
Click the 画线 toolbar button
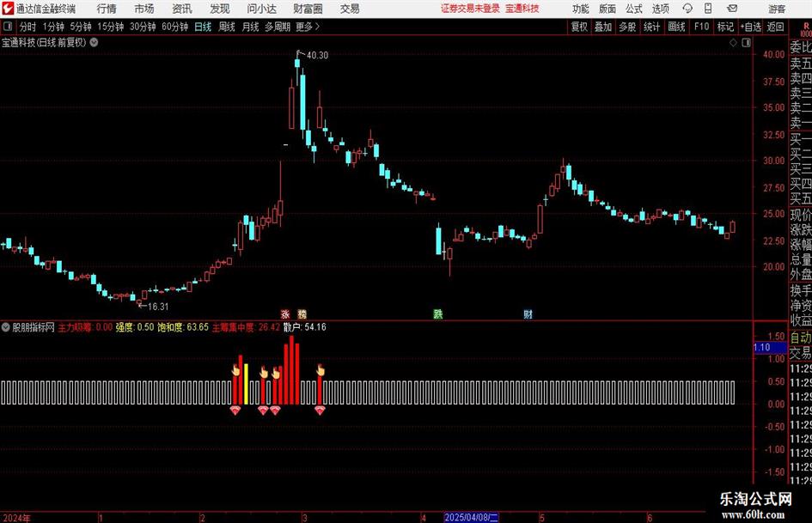(676, 27)
